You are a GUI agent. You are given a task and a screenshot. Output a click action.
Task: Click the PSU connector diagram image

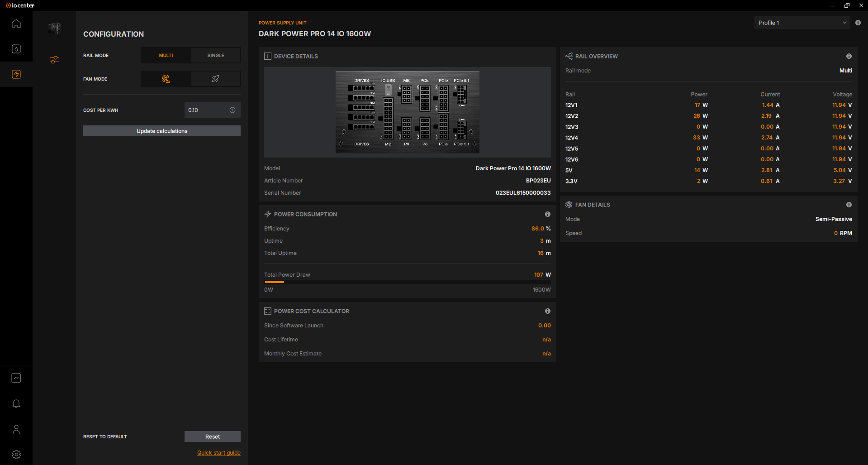[408, 112]
